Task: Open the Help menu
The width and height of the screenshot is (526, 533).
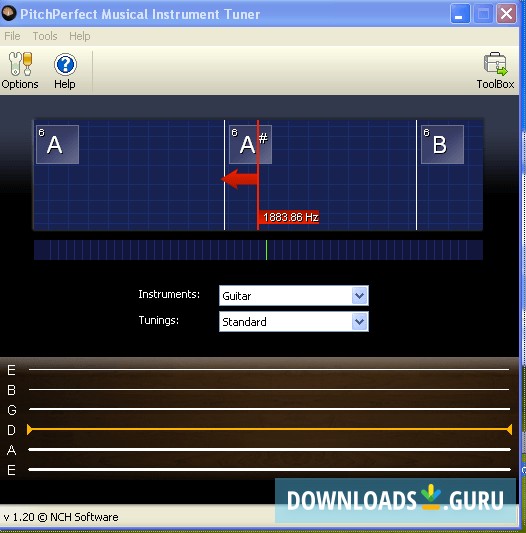Action: [80, 36]
